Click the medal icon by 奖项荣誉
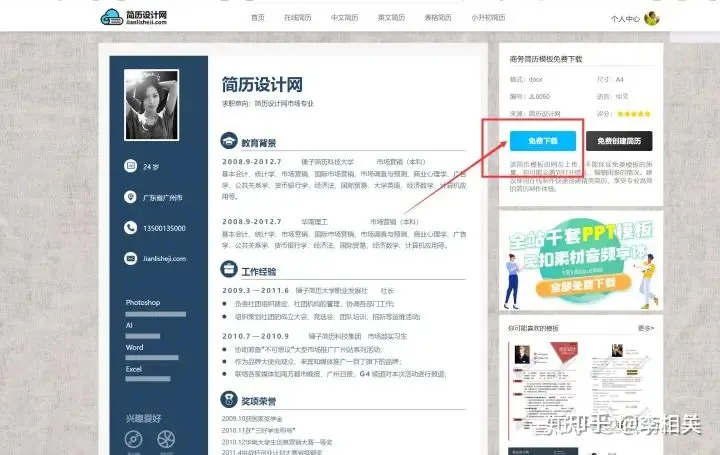Screen dimensions: 720x455 pyautogui.click(x=229, y=399)
